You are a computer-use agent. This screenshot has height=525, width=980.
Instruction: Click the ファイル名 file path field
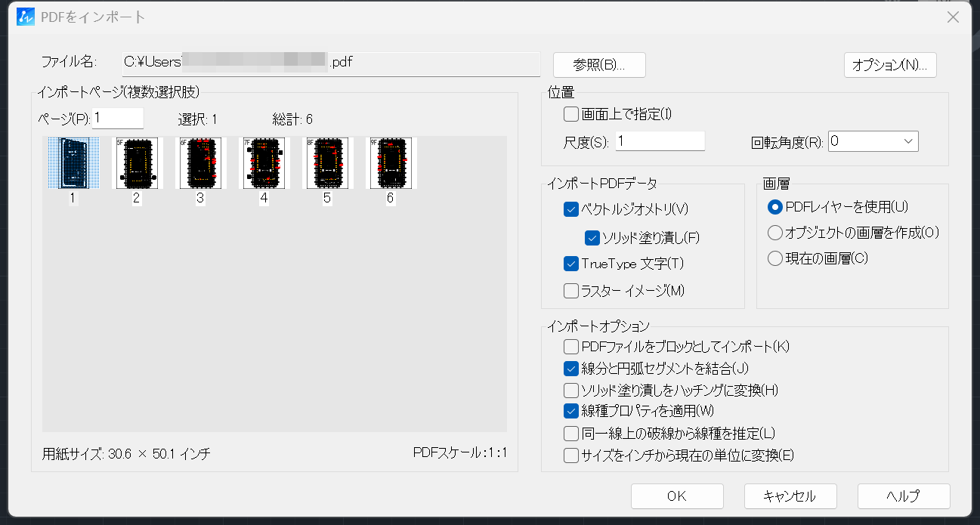tap(332, 63)
